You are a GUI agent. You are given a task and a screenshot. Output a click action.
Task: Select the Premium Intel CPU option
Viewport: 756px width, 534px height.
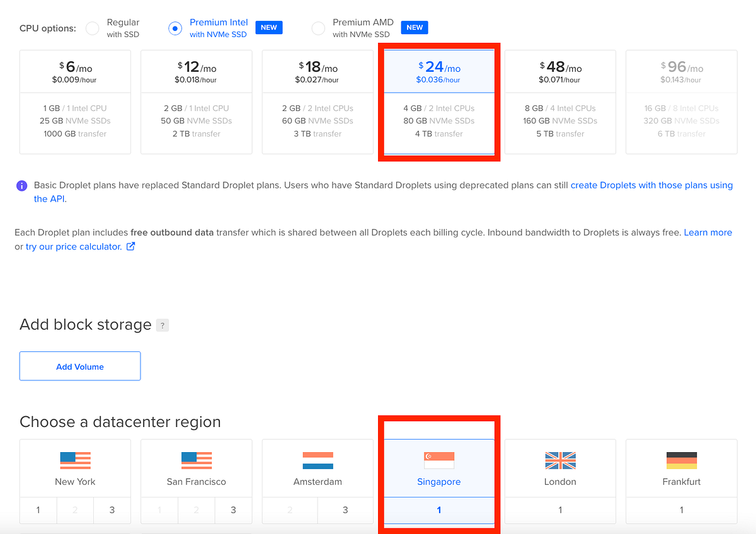pos(175,28)
